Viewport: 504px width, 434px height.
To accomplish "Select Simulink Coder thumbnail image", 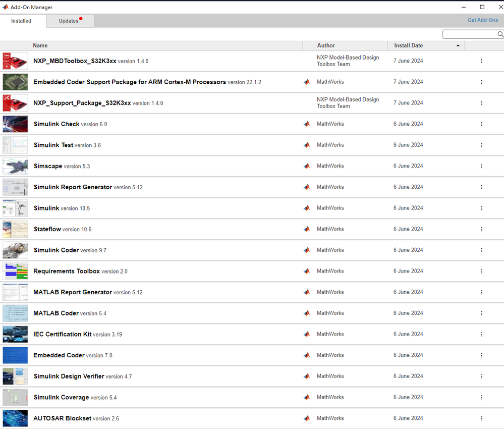I will pyautogui.click(x=15, y=250).
